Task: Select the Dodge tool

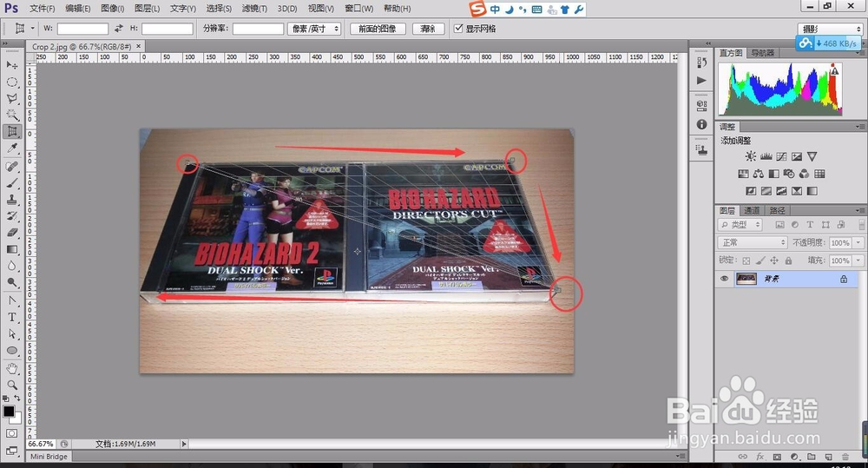Action: pyautogui.click(x=11, y=282)
